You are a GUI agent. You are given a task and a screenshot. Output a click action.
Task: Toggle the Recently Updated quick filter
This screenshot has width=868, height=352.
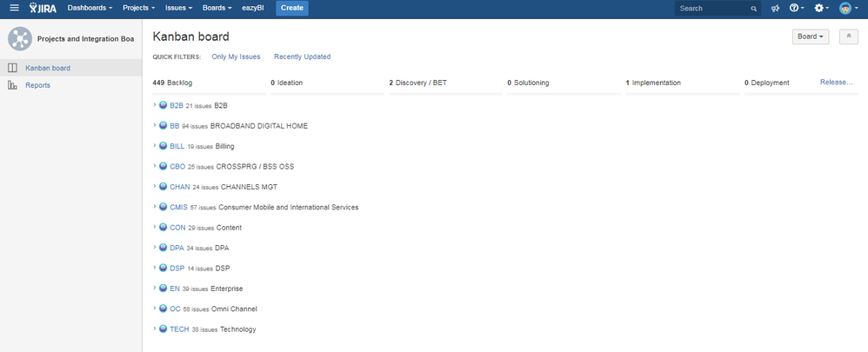coord(302,56)
